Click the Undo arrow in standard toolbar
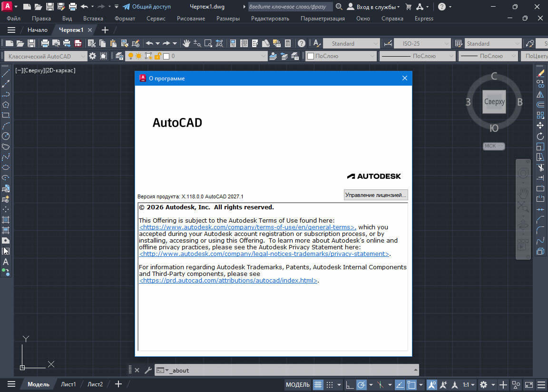 click(x=149, y=43)
